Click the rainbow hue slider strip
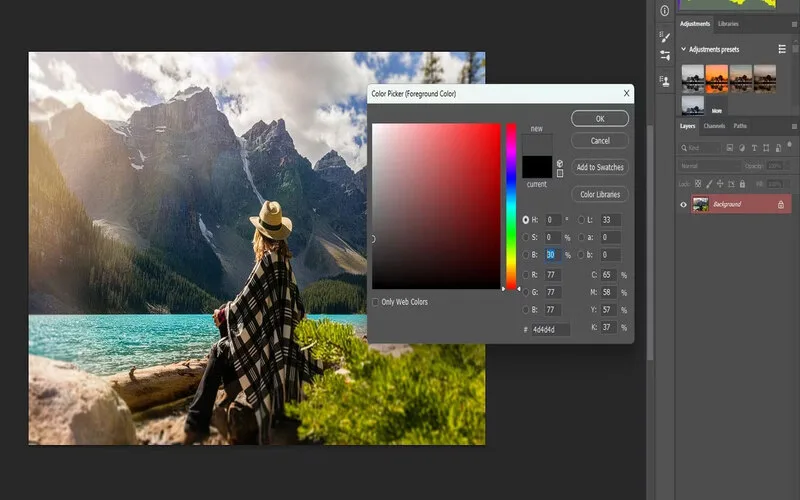The height and width of the screenshot is (500, 800). click(x=511, y=206)
